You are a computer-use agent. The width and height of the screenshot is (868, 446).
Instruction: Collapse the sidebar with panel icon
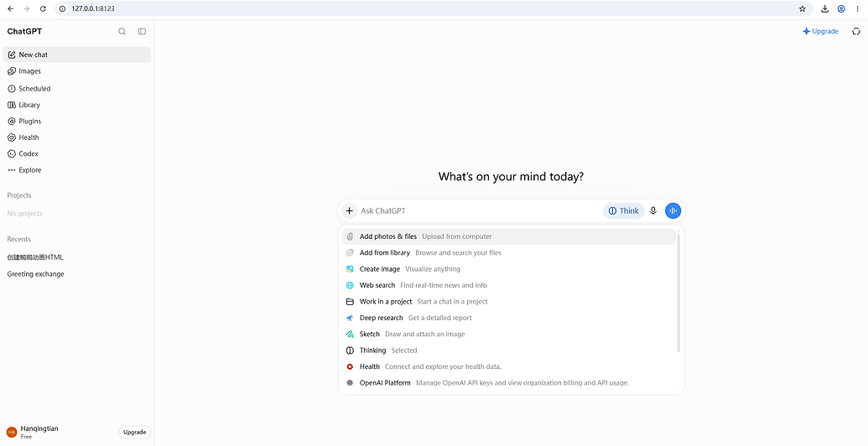click(142, 32)
